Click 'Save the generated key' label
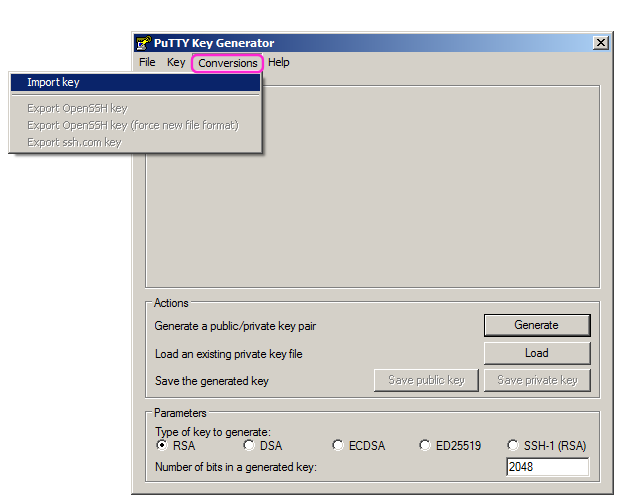Viewport: 621px width, 501px height. coord(212,381)
